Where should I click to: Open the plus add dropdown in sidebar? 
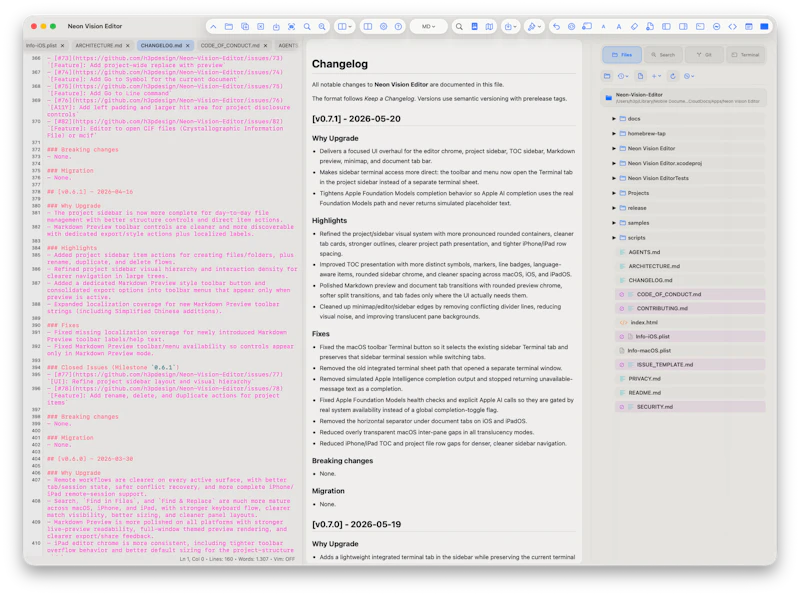click(656, 76)
